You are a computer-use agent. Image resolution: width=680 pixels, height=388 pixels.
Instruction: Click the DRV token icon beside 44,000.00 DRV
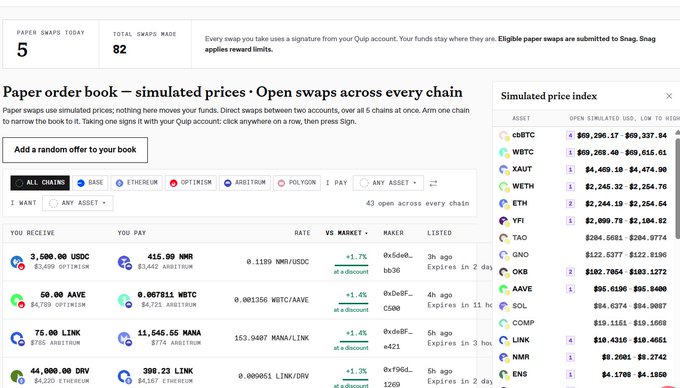click(x=17, y=376)
